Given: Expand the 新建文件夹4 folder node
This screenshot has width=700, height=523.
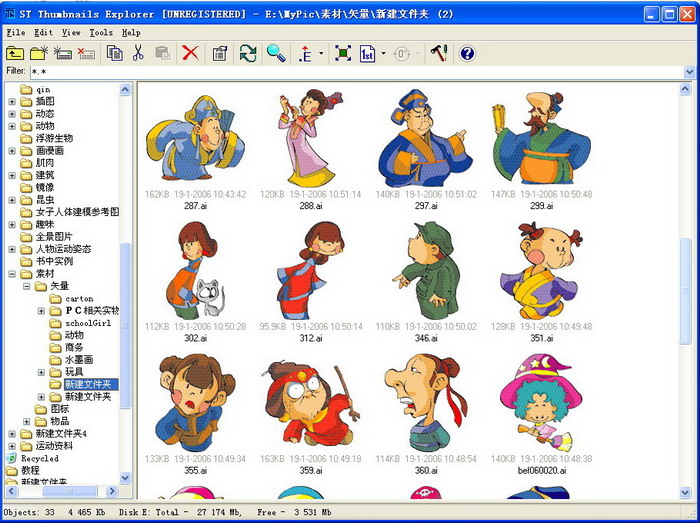Looking at the screenshot, I should pos(12,434).
